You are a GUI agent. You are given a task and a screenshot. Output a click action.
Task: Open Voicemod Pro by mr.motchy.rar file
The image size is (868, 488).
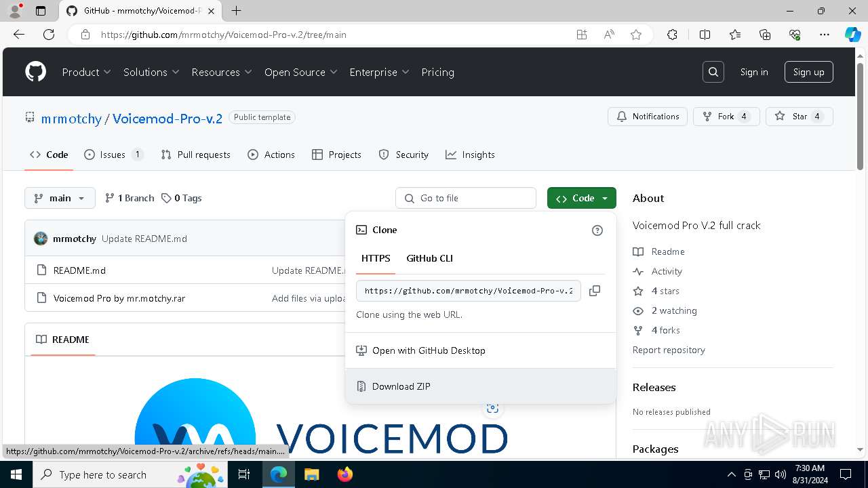pos(119,298)
